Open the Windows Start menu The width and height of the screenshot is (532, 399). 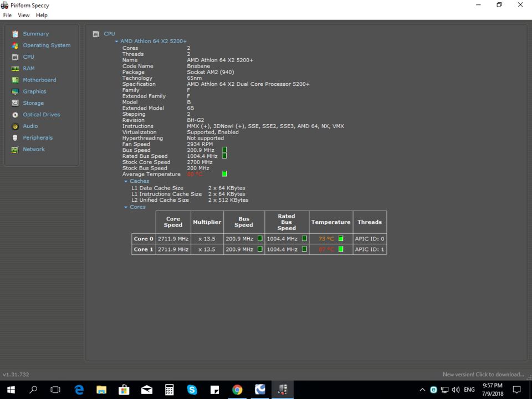[x=11, y=390]
